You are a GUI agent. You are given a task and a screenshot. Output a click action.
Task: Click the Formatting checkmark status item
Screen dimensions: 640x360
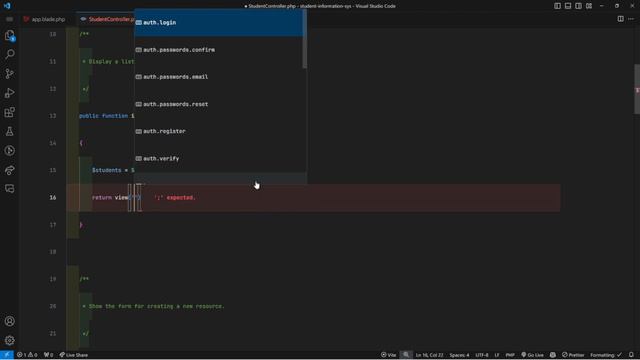(606, 355)
